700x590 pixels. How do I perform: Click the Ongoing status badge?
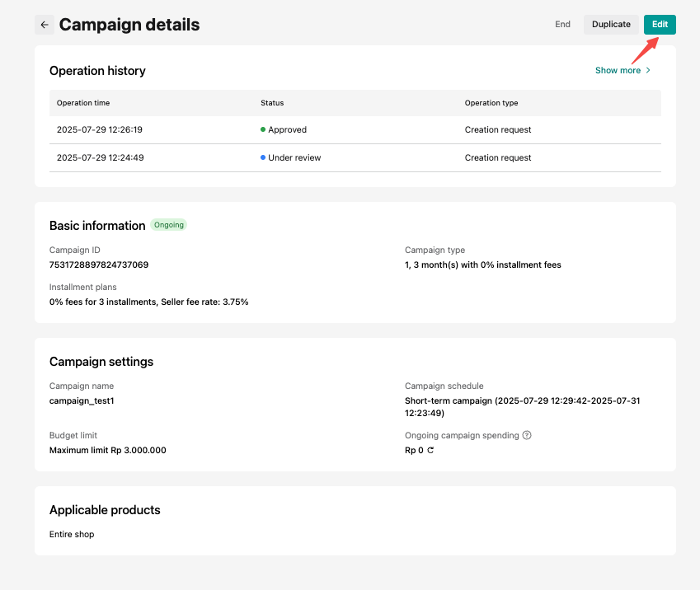click(169, 225)
